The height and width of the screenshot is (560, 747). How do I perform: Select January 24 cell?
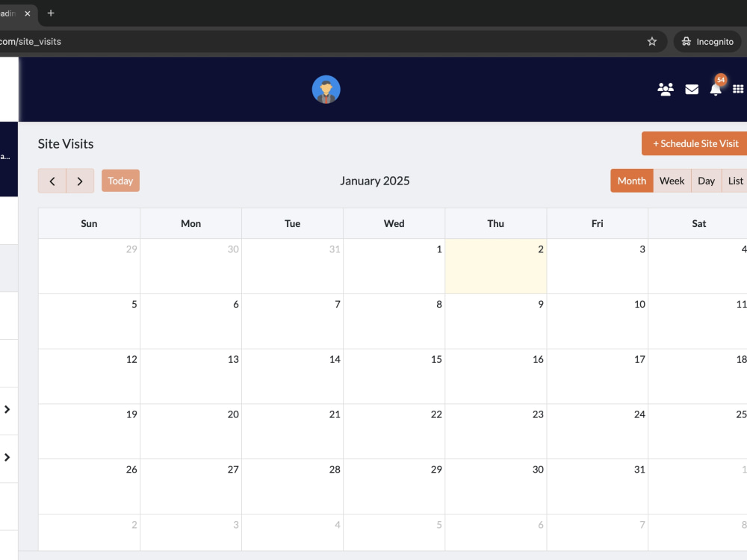click(597, 432)
